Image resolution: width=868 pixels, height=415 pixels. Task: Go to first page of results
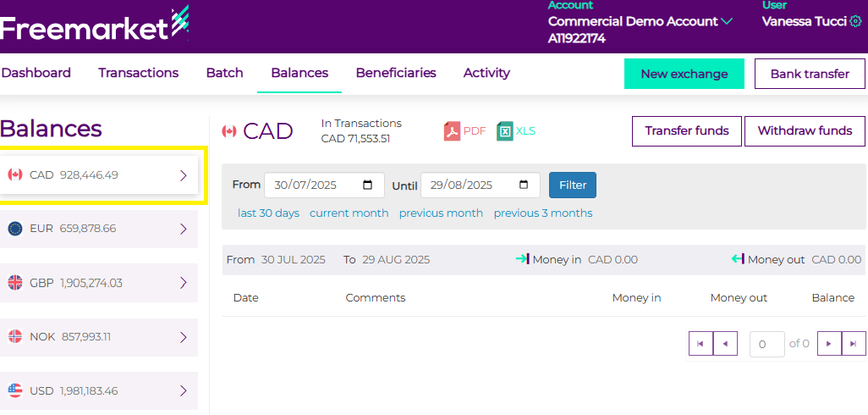point(700,344)
